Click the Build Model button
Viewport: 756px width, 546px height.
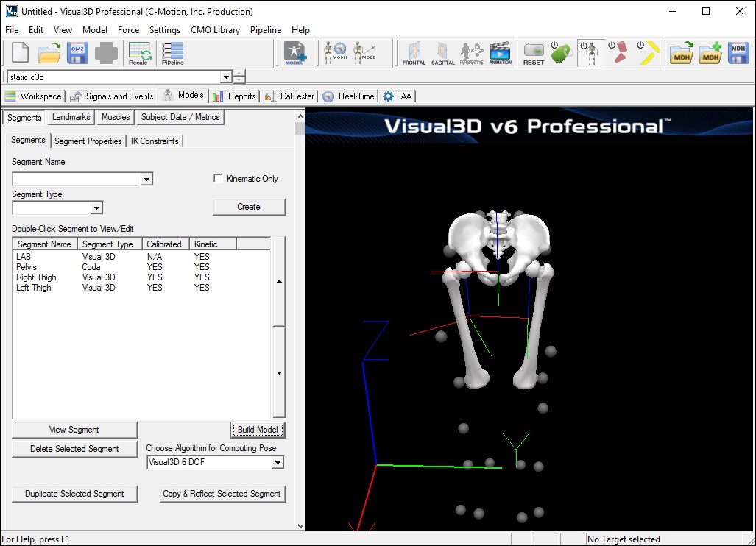[x=258, y=430]
